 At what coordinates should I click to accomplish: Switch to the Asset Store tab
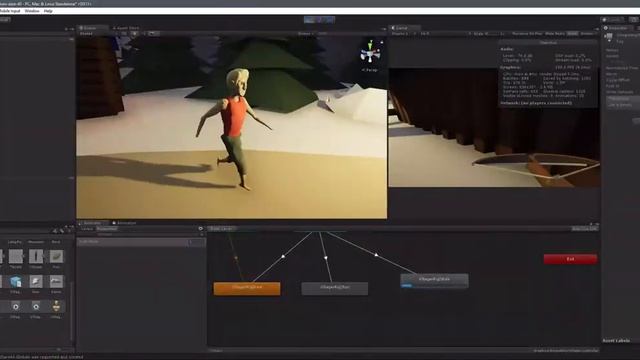point(126,28)
